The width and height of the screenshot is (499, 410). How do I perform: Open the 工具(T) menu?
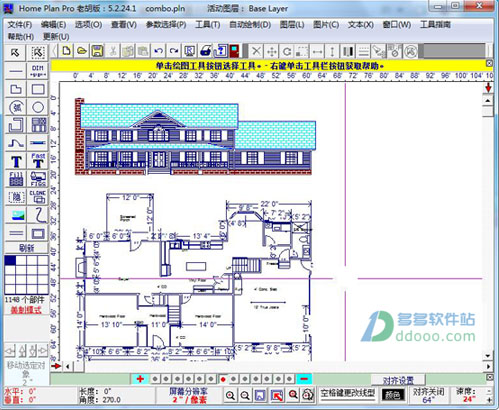[208, 25]
